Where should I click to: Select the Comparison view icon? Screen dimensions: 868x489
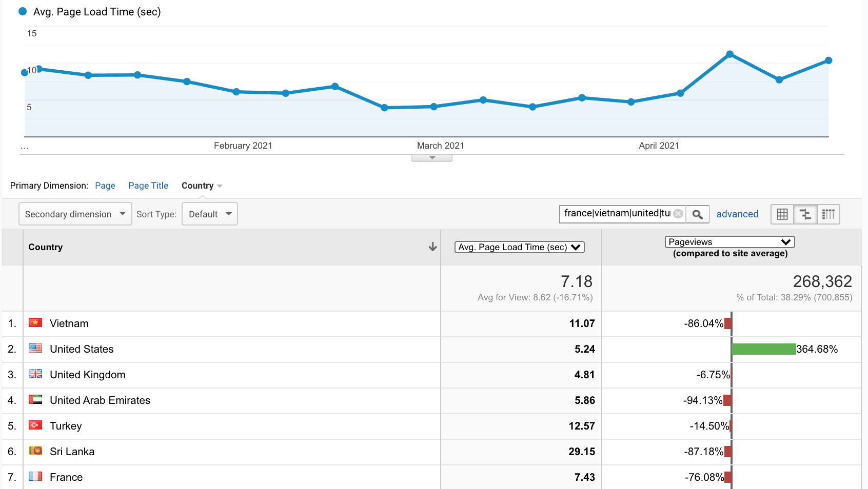pos(805,214)
